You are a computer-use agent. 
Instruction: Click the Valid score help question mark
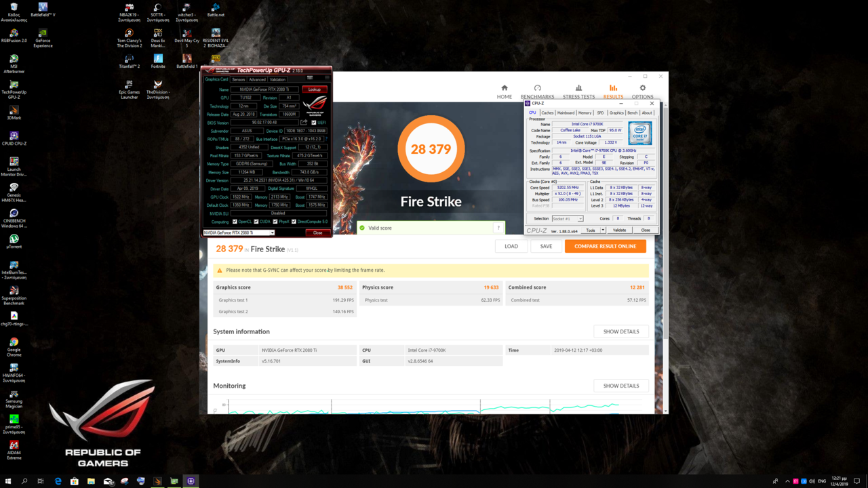[498, 228]
